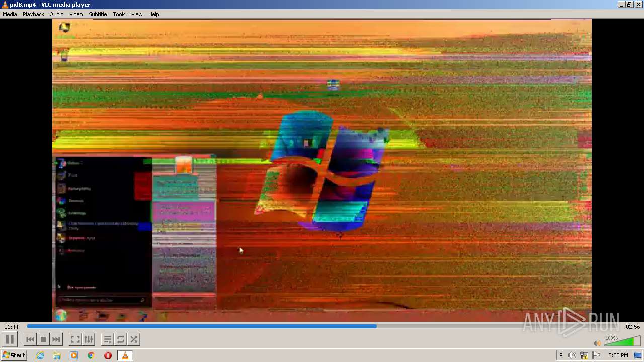Show extended settings panel

[x=88, y=339]
